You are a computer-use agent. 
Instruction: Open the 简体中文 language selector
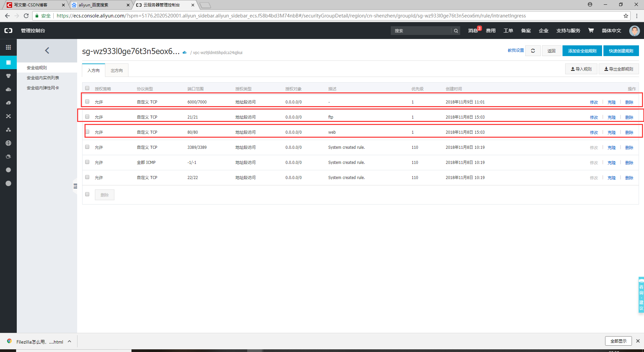[x=611, y=31]
